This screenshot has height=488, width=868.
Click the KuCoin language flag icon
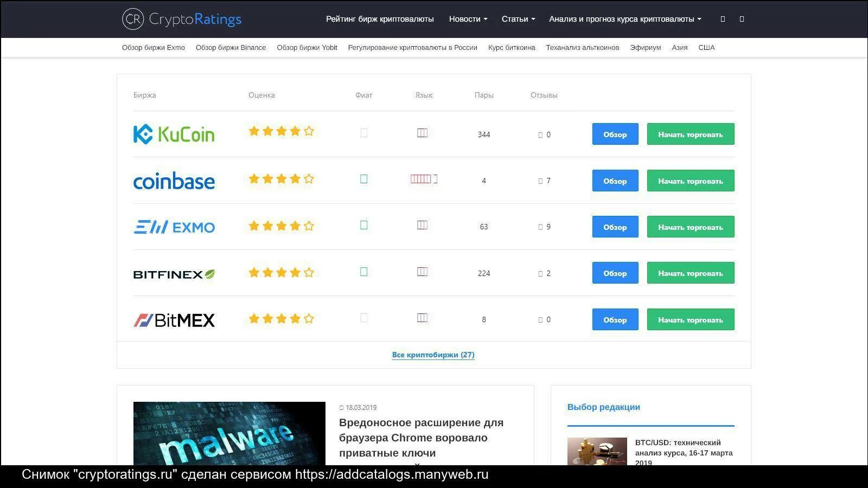(422, 133)
